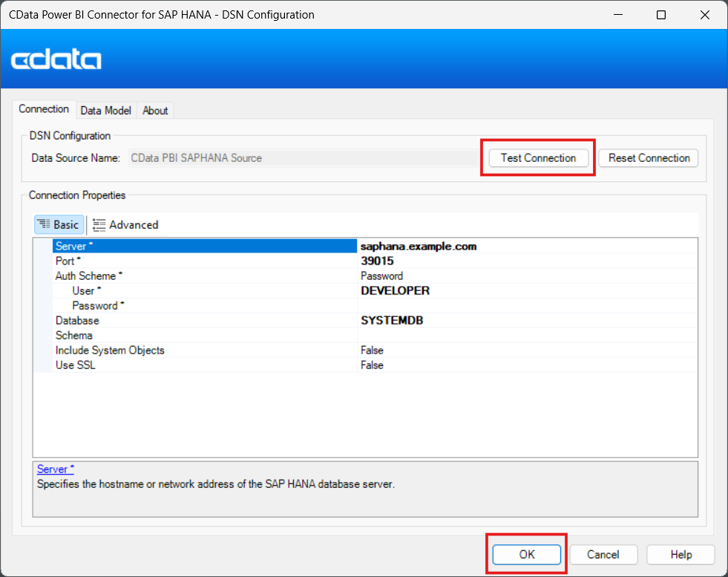728x577 pixels.
Task: Edit the port value 39015
Action: click(527, 261)
